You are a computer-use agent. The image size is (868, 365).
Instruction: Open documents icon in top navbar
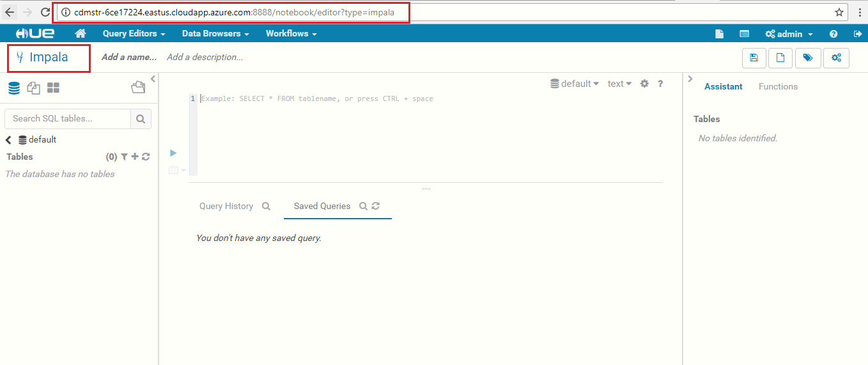[x=719, y=34]
